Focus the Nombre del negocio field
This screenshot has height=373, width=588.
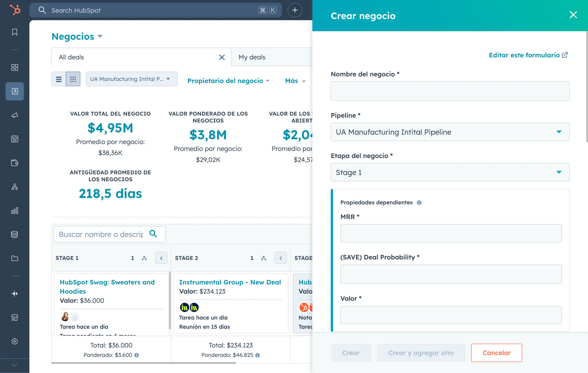[x=450, y=91]
